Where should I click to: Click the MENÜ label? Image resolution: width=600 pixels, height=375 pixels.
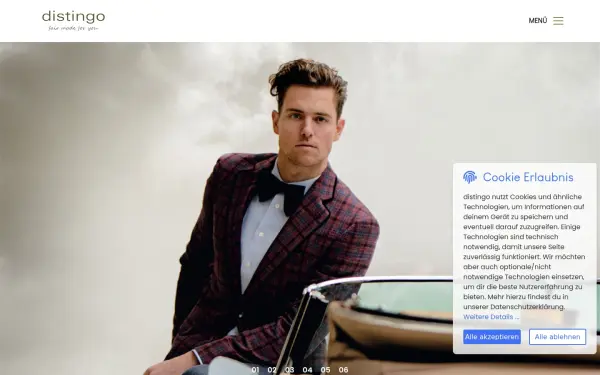(x=538, y=21)
